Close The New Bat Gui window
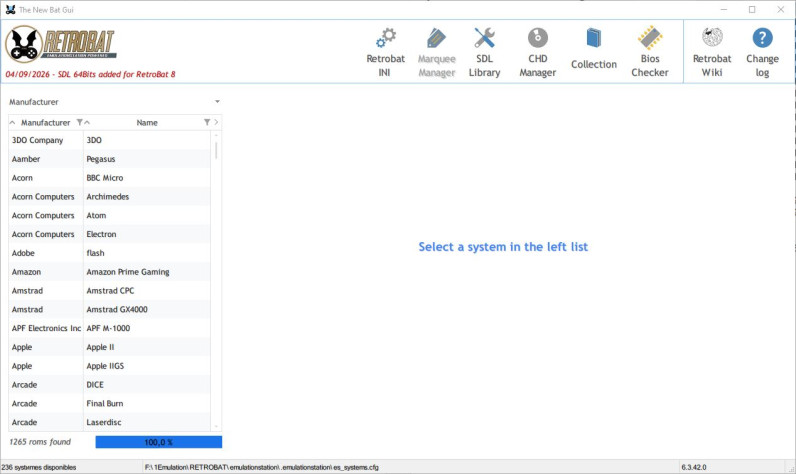This screenshot has height=474, width=796. click(781, 10)
